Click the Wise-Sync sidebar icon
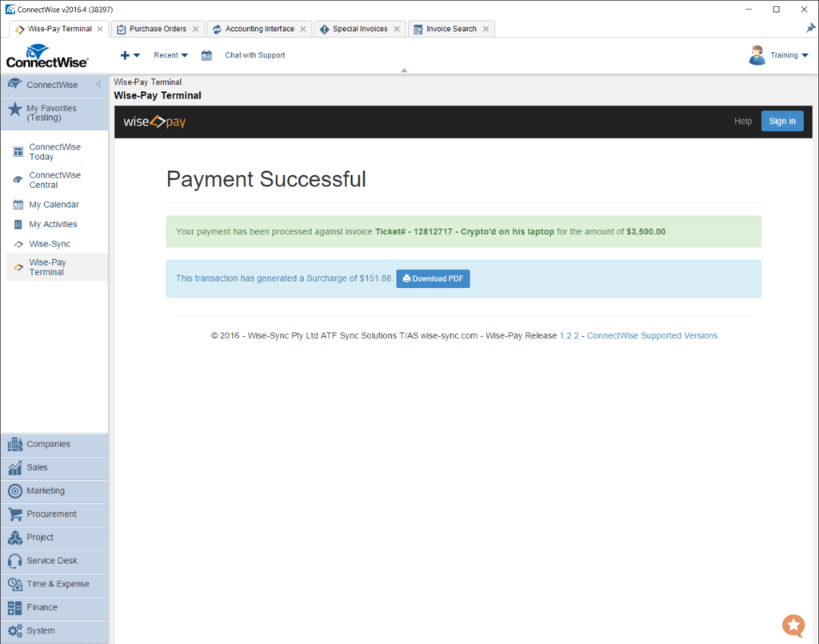Screen dimensions: 819x644 pyautogui.click(x=18, y=244)
